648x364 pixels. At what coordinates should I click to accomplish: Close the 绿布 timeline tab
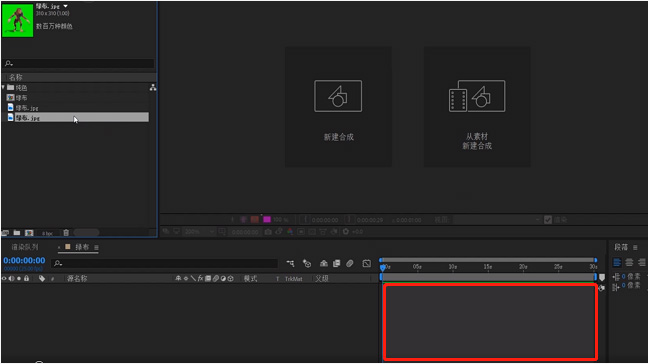59,247
